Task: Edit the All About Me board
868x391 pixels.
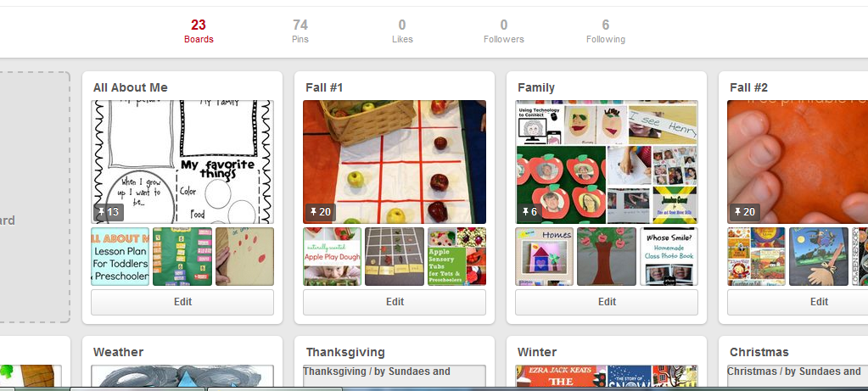Action: pos(182,302)
